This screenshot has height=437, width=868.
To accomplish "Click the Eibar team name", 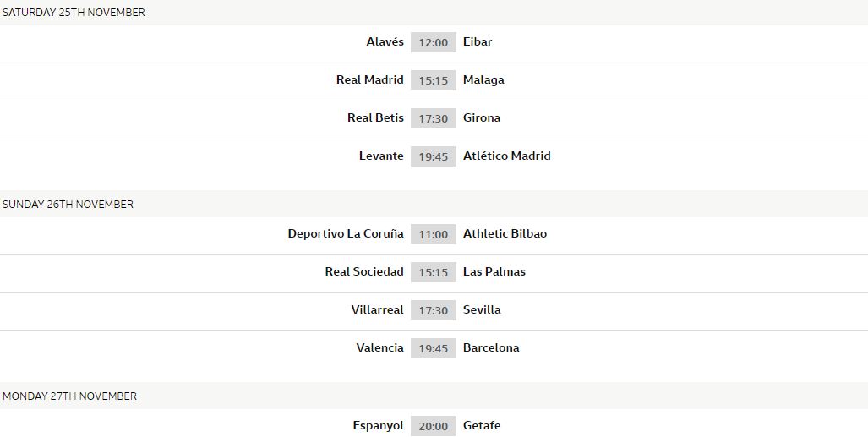I will (x=478, y=41).
